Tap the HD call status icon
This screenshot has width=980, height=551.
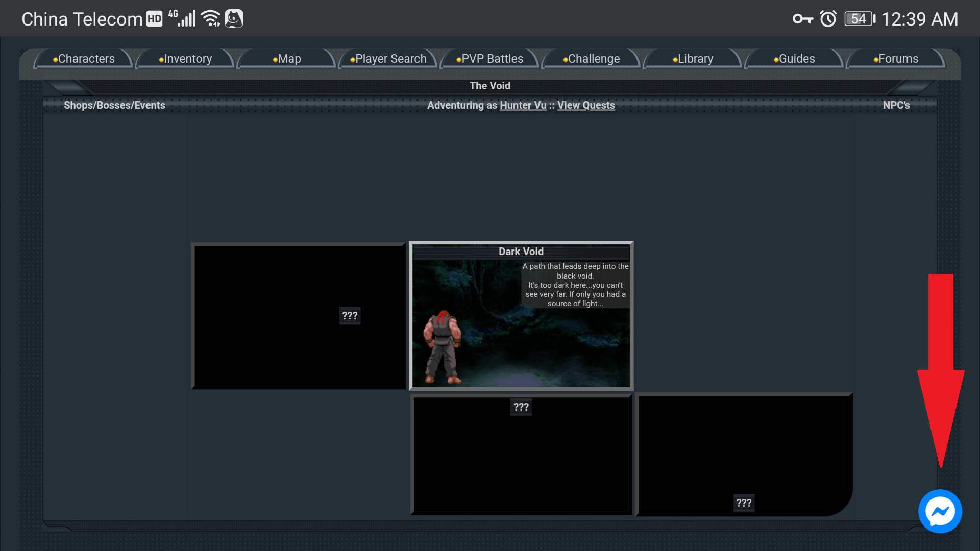tap(154, 19)
